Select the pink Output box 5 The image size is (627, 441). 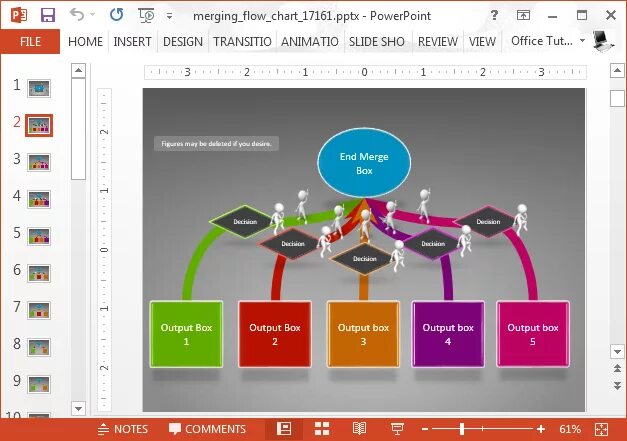(533, 334)
